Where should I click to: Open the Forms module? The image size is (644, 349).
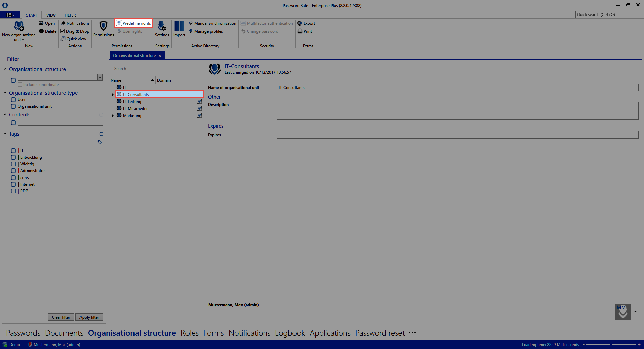(x=213, y=333)
